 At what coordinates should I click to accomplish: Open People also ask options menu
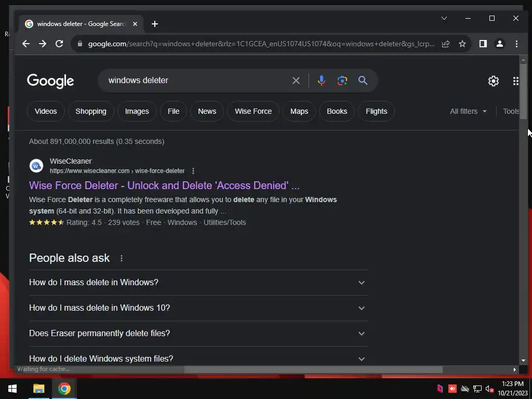pos(122,258)
